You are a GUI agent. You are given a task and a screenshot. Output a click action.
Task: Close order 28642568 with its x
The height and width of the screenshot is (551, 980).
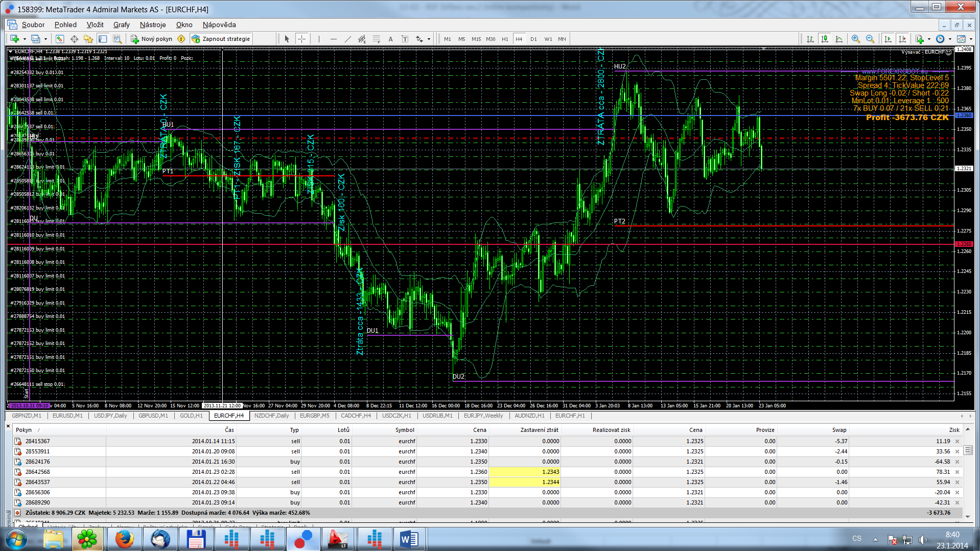click(958, 472)
